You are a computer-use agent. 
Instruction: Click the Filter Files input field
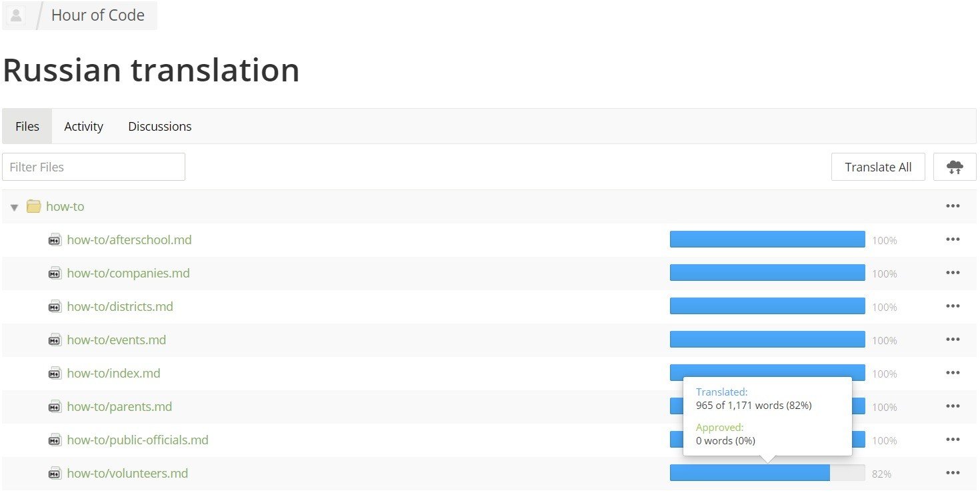click(x=93, y=167)
